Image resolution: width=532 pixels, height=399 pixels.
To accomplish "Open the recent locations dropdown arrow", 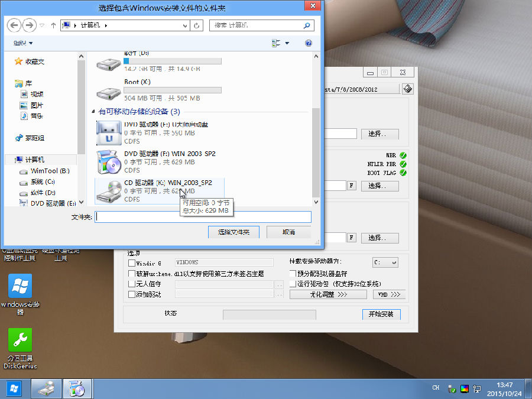I will [42, 25].
